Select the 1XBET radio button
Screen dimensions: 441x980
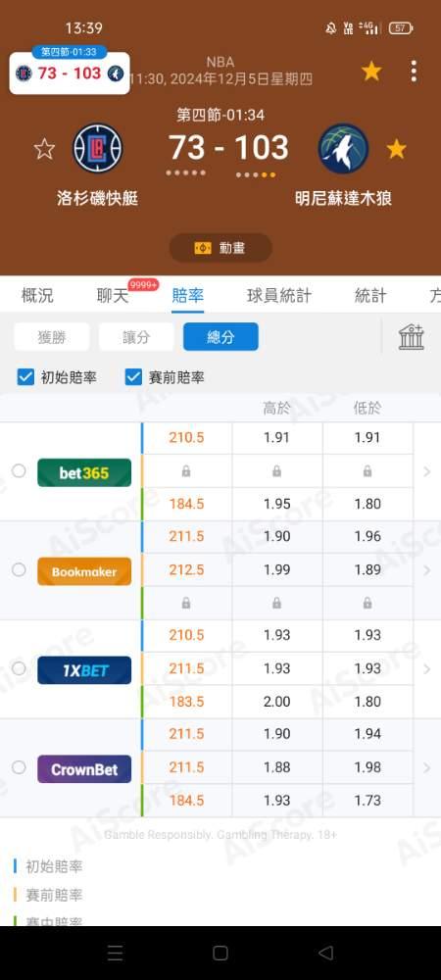[x=19, y=668]
